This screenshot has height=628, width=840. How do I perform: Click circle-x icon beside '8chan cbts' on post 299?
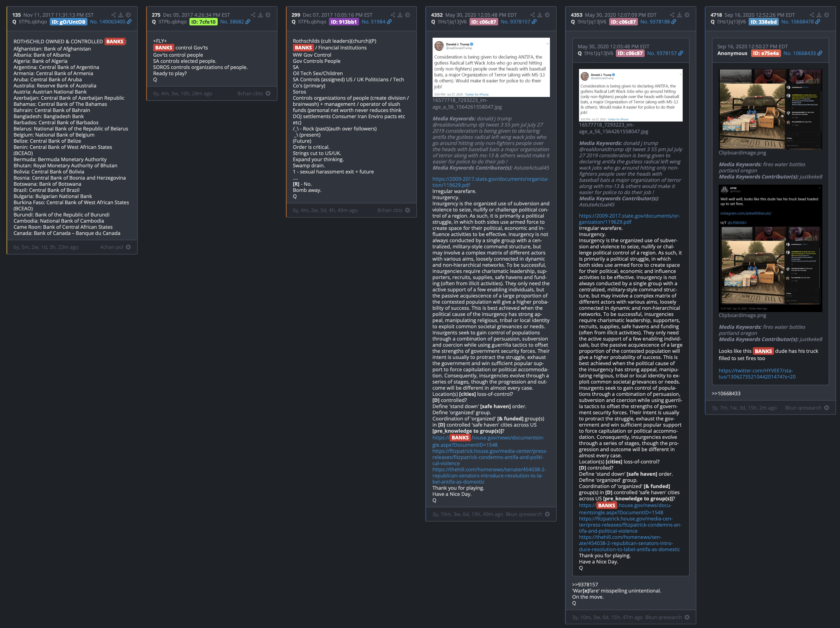[x=407, y=210]
